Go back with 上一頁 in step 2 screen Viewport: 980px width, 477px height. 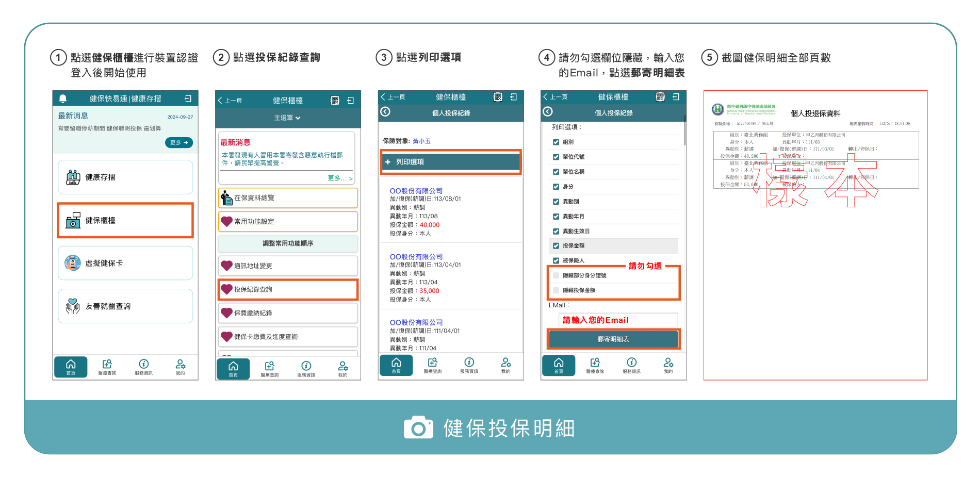[230, 101]
